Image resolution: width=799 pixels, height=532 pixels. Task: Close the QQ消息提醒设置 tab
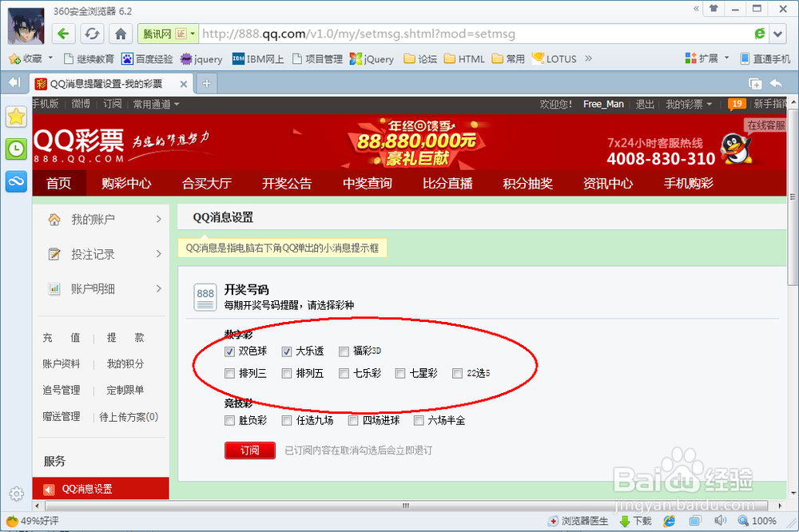point(184,84)
